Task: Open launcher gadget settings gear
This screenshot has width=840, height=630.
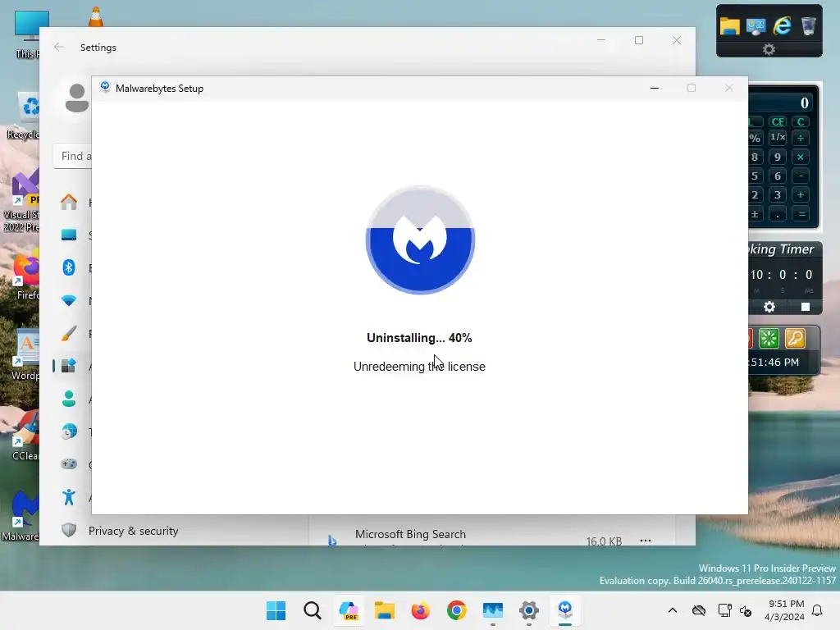Action: coord(769,49)
